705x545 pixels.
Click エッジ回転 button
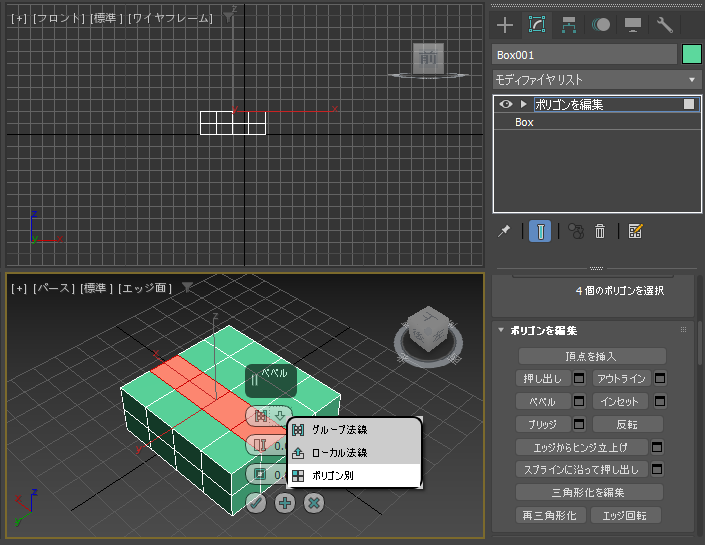625,515
